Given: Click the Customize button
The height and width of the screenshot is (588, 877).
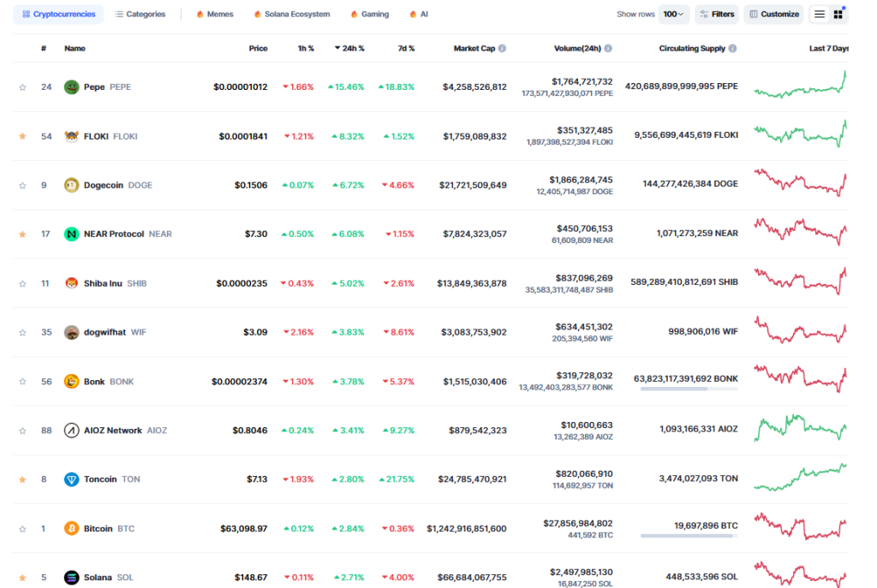Looking at the screenshot, I should coord(774,15).
